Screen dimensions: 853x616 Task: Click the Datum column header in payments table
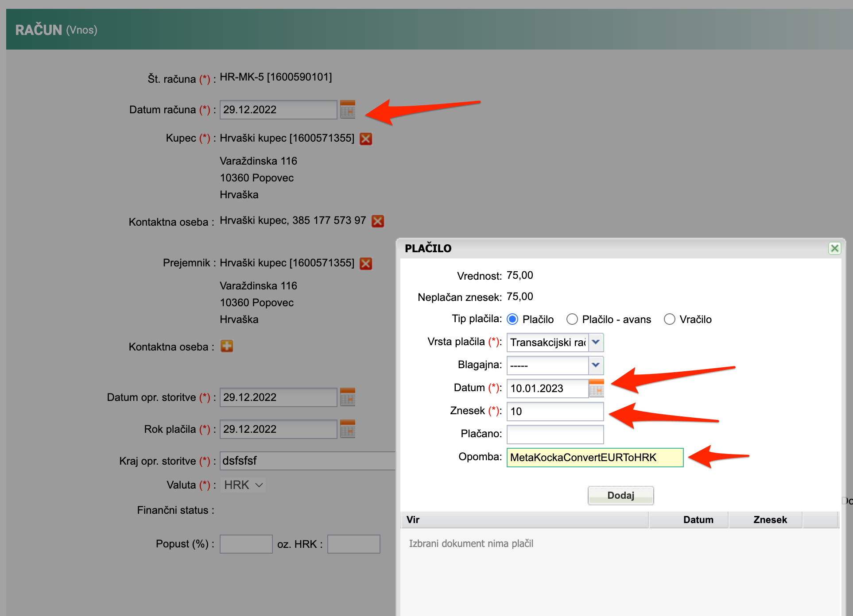[698, 520]
